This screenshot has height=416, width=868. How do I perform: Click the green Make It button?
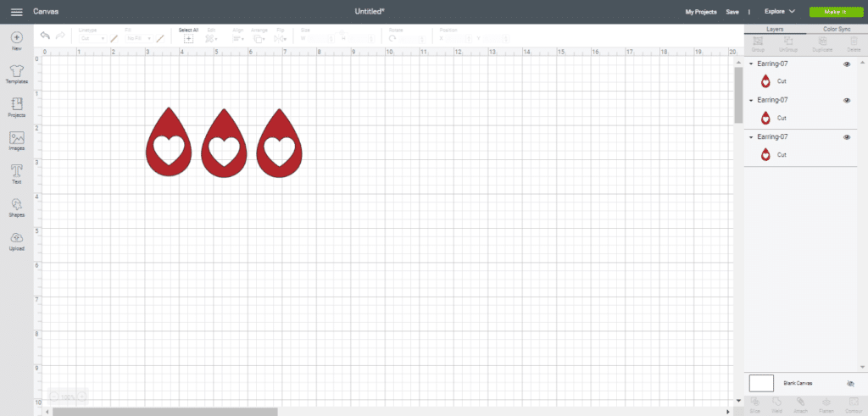[x=835, y=12]
